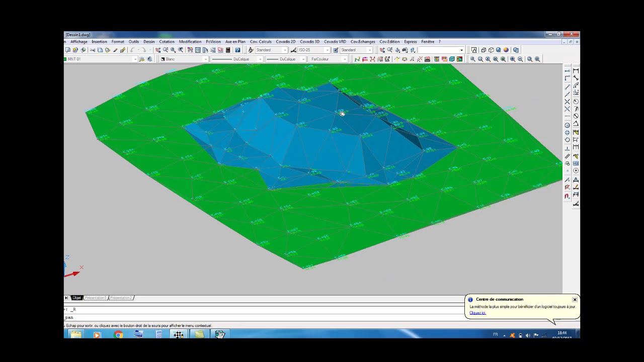Image resolution: width=644 pixels, height=362 pixels.
Task: Click the table style icon in toolbar
Action: pyautogui.click(x=335, y=50)
